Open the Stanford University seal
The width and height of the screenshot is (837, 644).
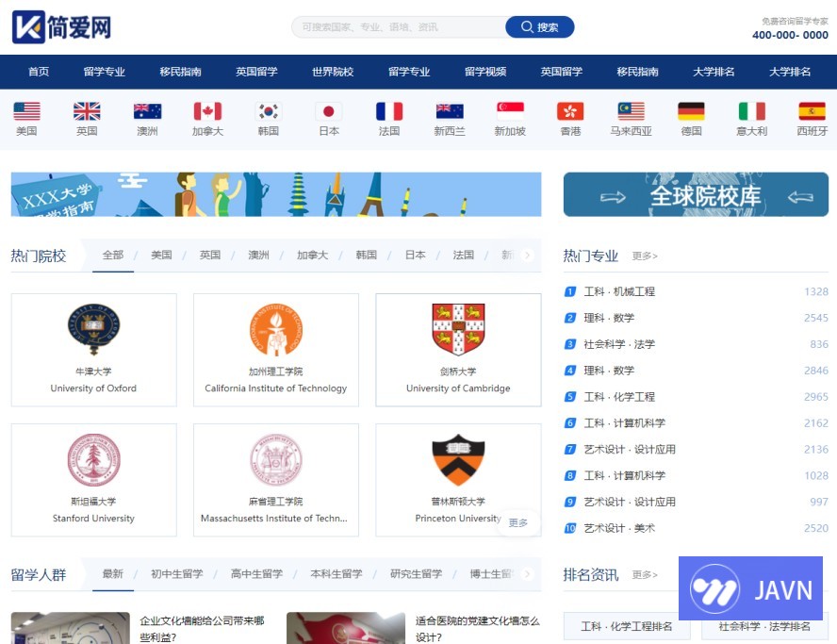coord(94,460)
